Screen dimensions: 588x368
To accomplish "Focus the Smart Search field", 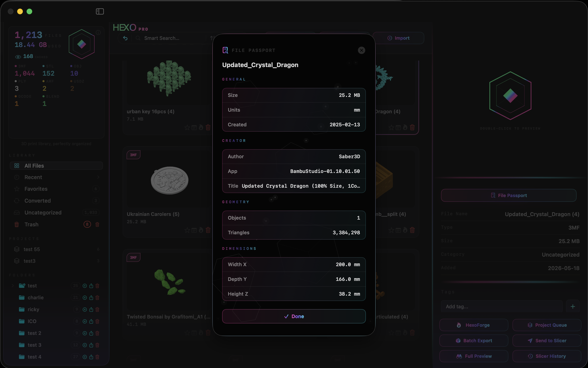I will [170, 38].
